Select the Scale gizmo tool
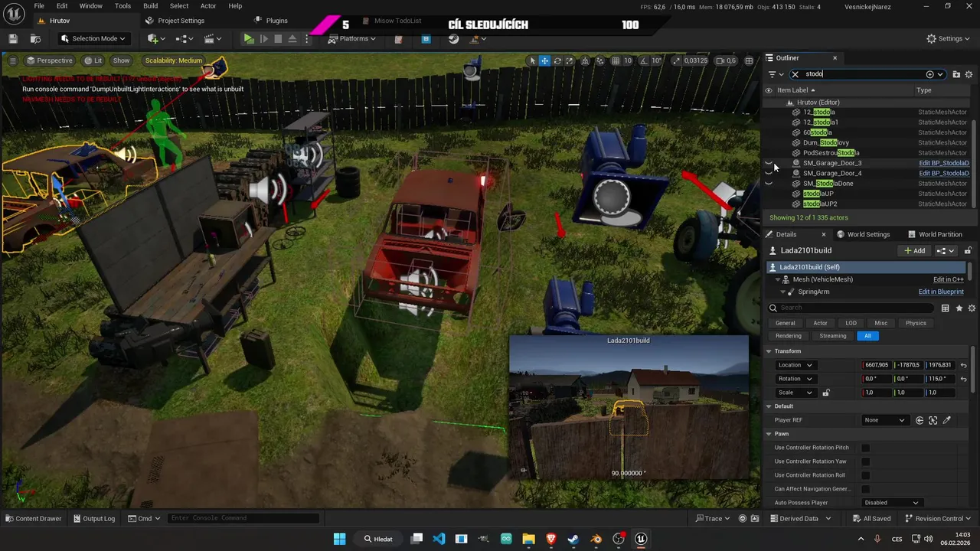 [569, 60]
